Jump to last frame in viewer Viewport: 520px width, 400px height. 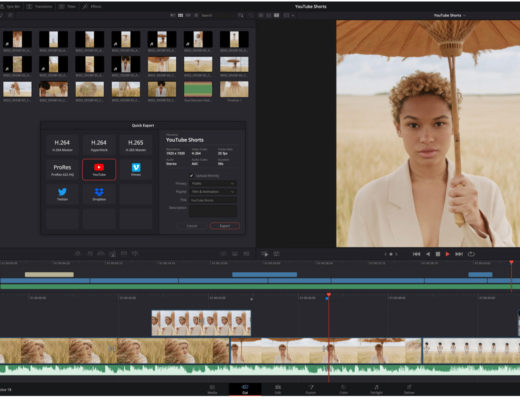[459, 254]
